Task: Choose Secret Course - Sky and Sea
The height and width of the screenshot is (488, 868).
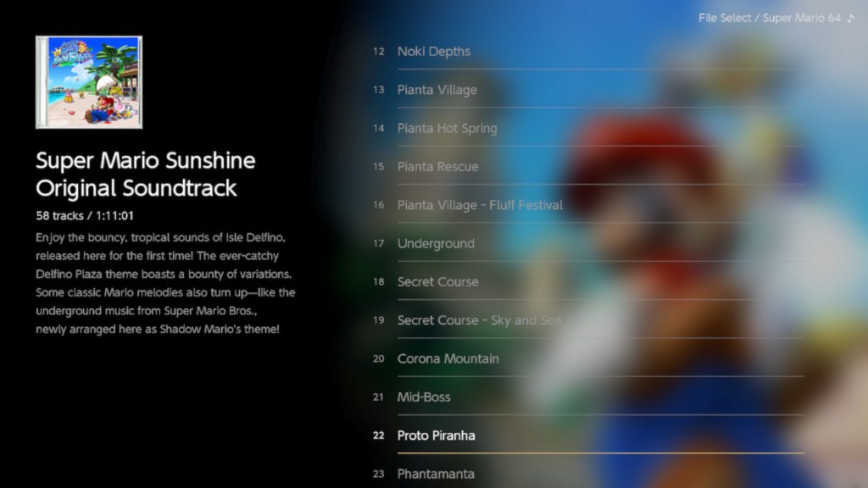Action: 588,320
